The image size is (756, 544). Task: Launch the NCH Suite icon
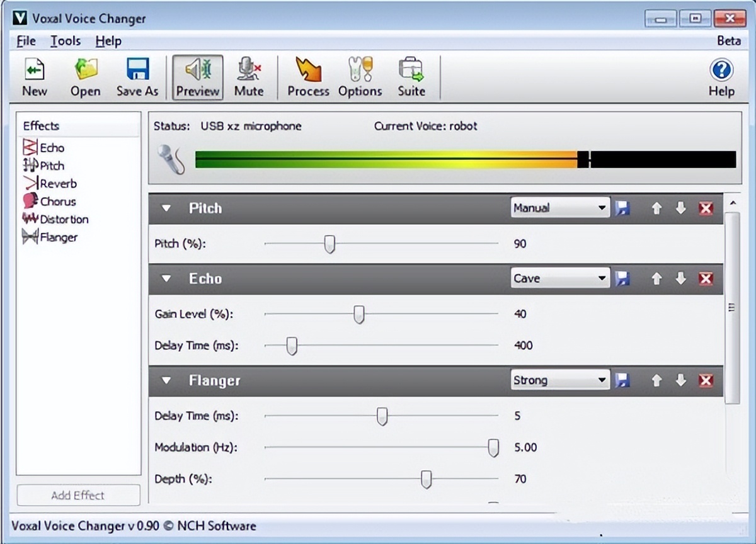tap(411, 76)
